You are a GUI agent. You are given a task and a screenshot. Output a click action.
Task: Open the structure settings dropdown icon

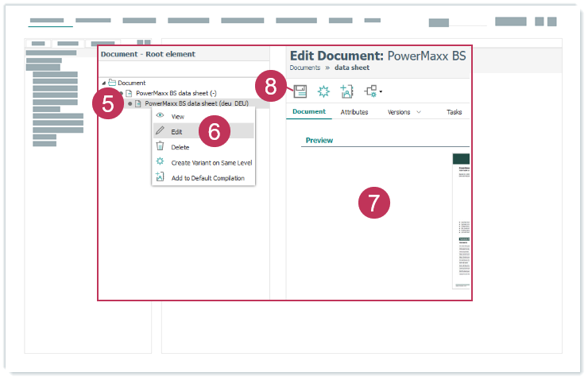372,91
